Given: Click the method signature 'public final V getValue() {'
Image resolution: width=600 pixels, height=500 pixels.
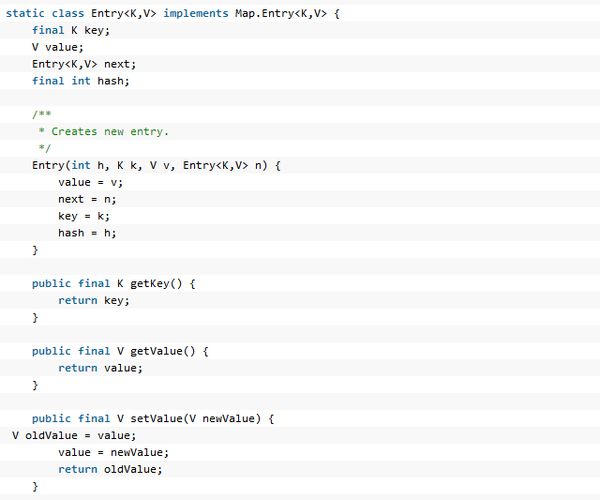Looking at the screenshot, I should pos(120,351).
